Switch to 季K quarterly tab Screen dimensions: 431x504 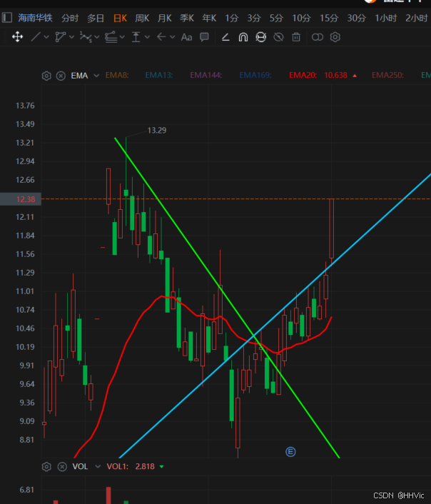[x=187, y=18]
